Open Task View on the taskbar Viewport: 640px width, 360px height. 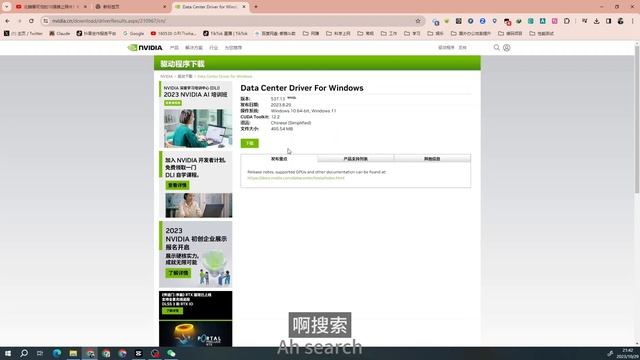click(x=40, y=353)
